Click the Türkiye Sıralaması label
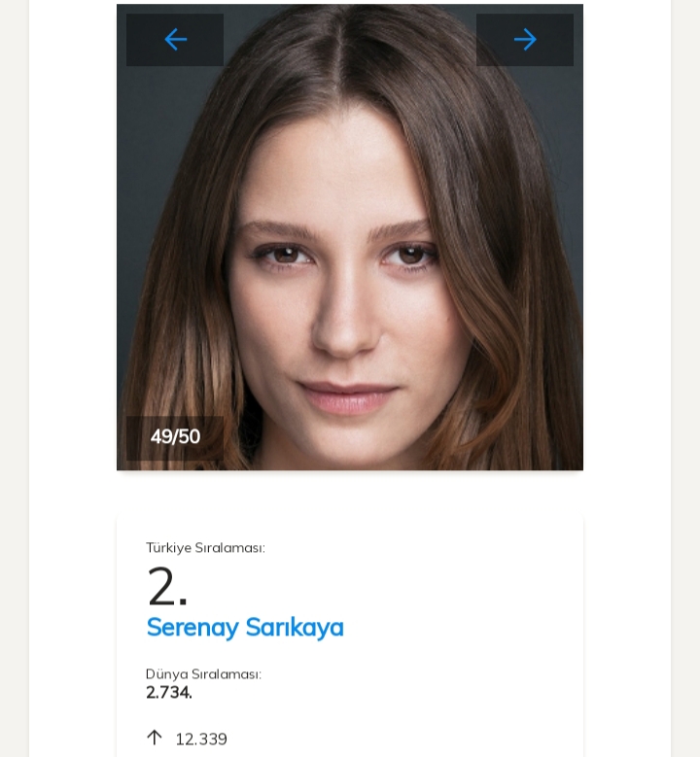 (x=205, y=548)
